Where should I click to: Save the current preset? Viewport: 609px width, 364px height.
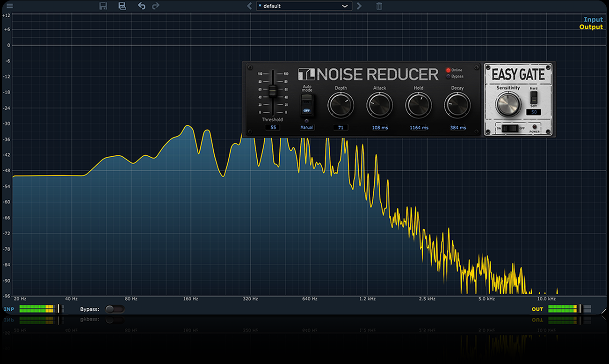click(x=103, y=6)
